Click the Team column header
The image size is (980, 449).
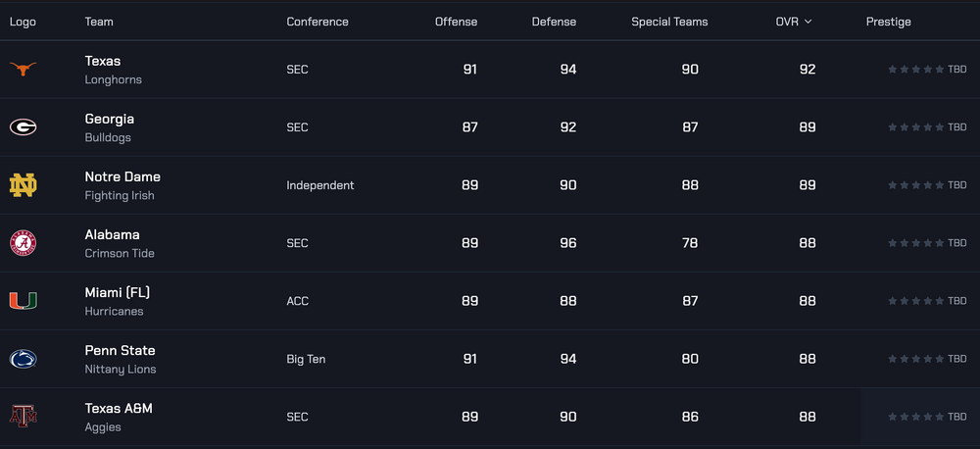coord(99,22)
